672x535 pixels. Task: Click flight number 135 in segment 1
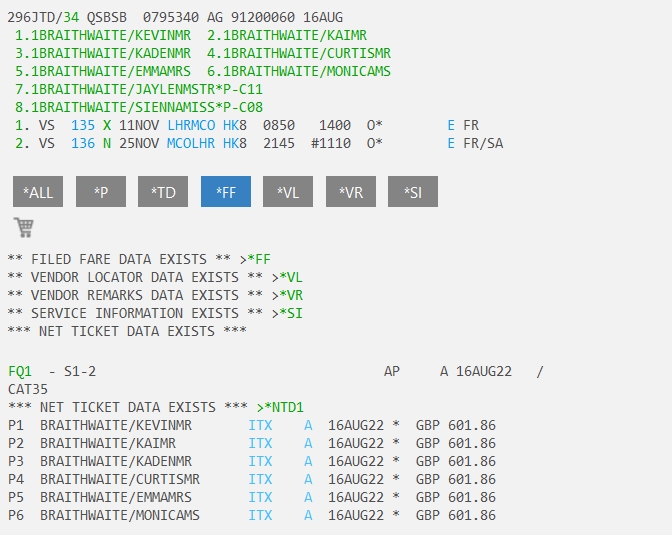[83, 125]
